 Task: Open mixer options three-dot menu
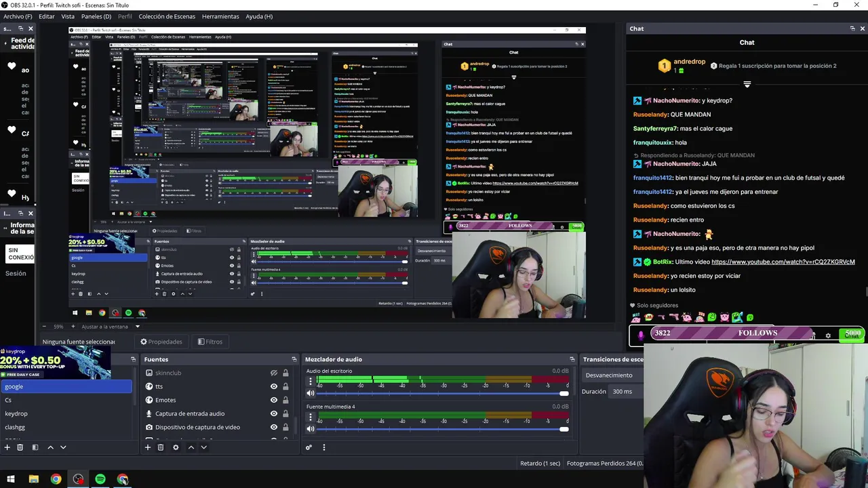[323, 447]
